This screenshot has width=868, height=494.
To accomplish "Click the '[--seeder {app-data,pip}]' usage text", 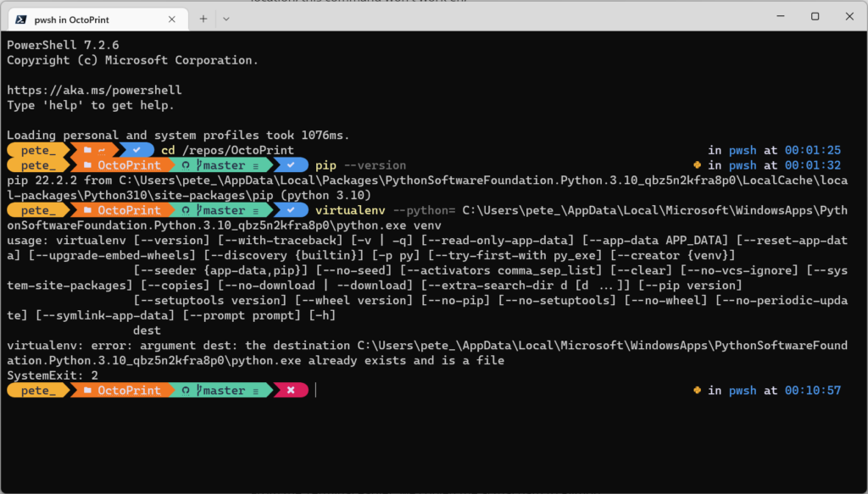I will click(x=220, y=270).
